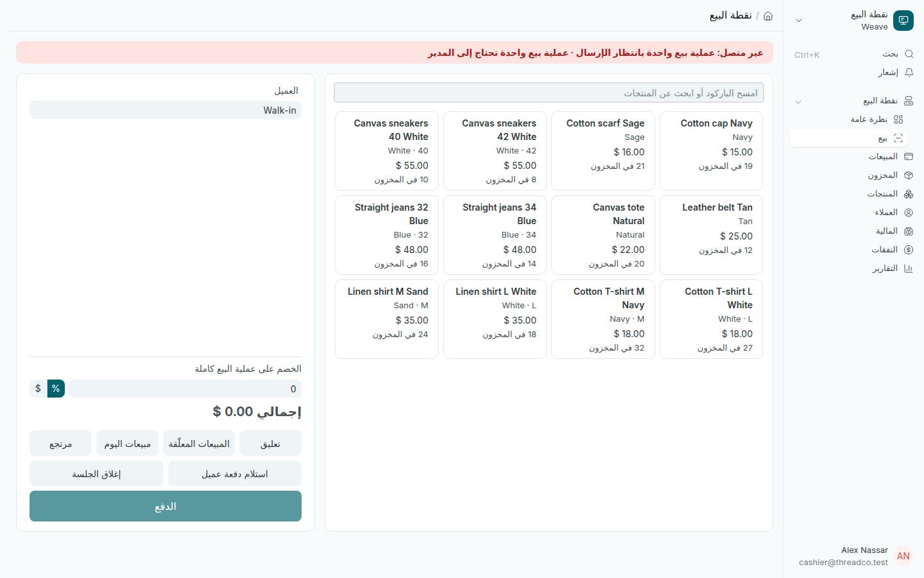Screen dimensions: 924x578
Task: Click استلام دفعة عميل button
Action: coord(235,473)
